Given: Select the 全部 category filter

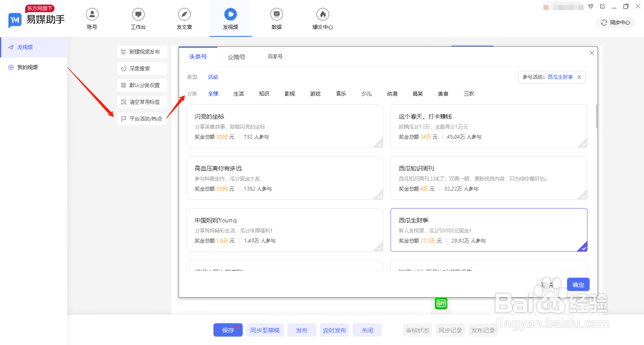Looking at the screenshot, I should (213, 94).
